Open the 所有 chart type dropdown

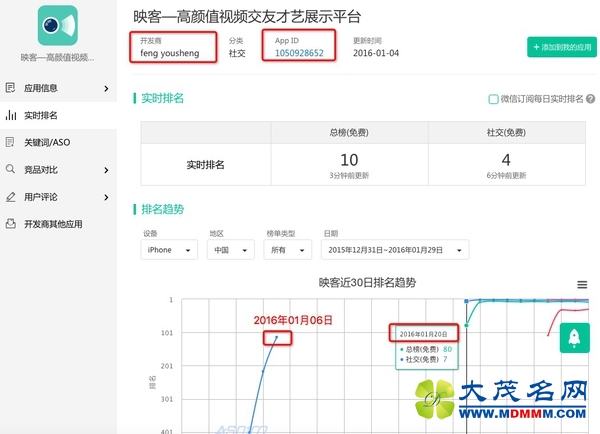[x=287, y=250]
